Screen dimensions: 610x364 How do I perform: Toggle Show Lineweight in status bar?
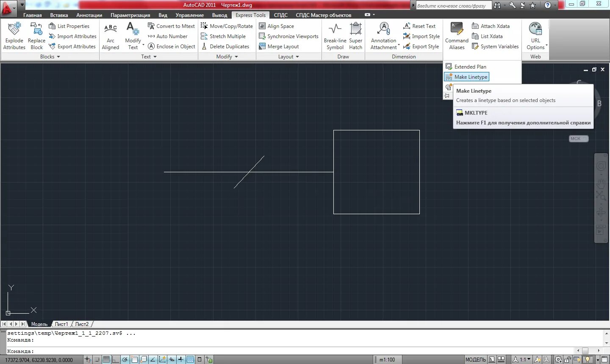click(x=181, y=359)
